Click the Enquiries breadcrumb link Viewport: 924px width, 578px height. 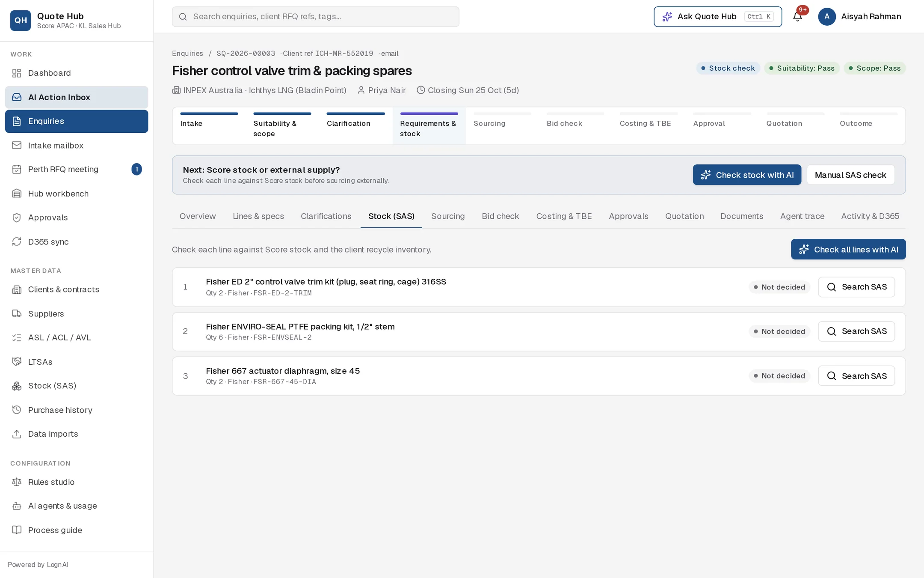tap(187, 54)
